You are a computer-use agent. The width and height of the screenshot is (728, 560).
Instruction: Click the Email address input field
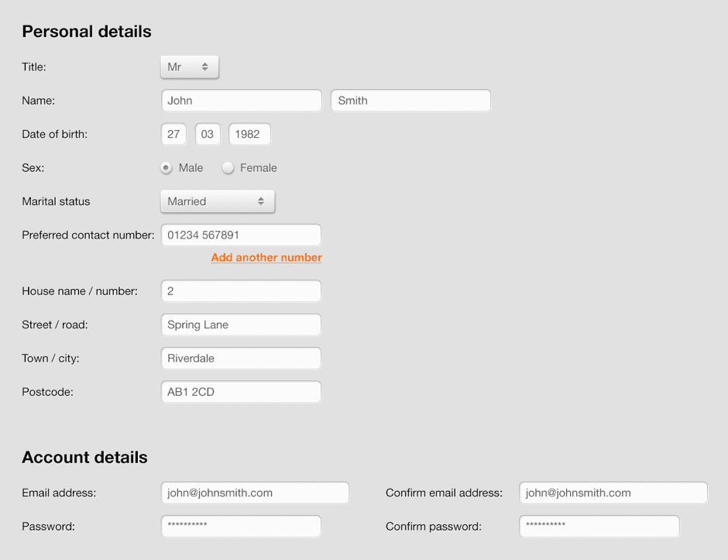point(255,493)
